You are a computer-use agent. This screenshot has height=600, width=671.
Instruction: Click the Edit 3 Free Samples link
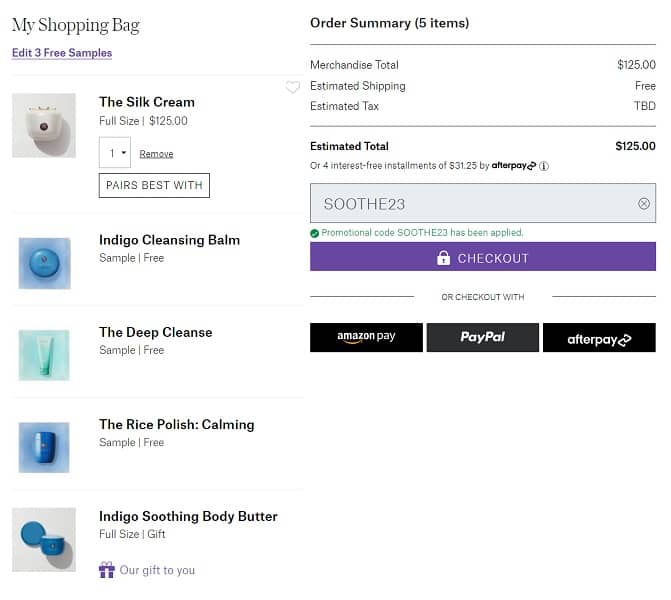pyautogui.click(x=62, y=53)
